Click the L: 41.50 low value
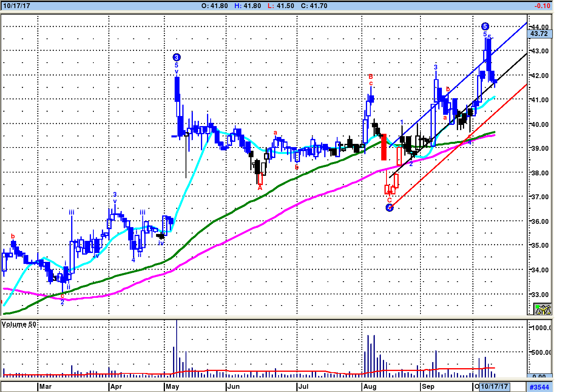The height and width of the screenshot is (392, 566). 281,6
